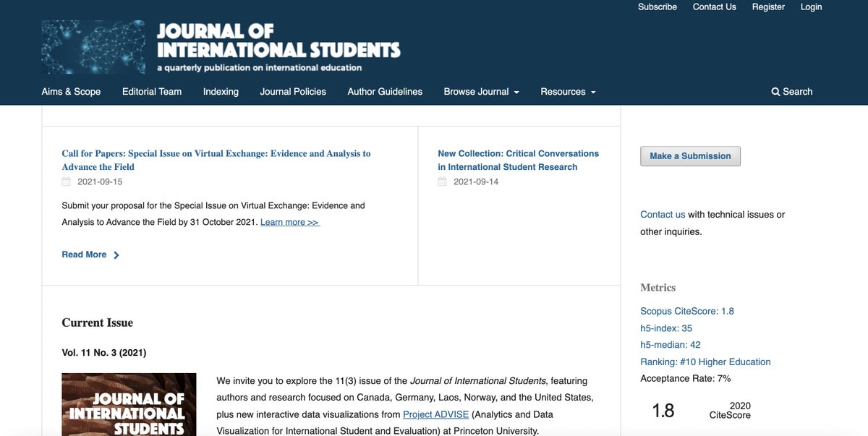Click the Search magnifier icon
Viewport: 868px width, 436px height.
[x=775, y=92]
